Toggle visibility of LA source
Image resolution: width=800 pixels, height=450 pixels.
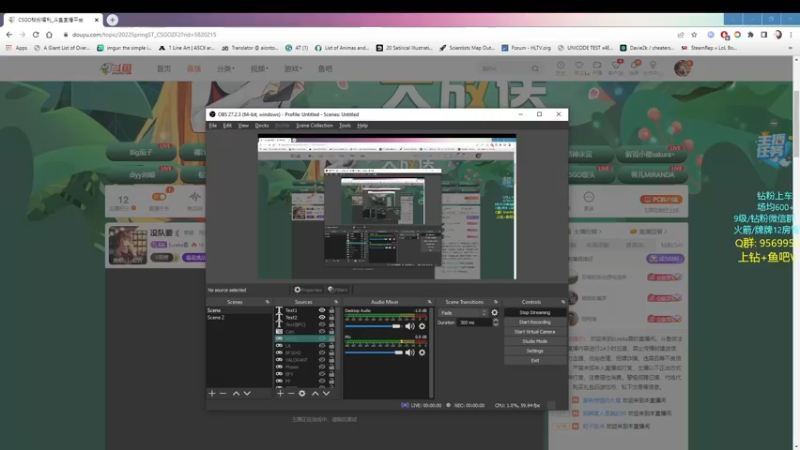pos(322,346)
